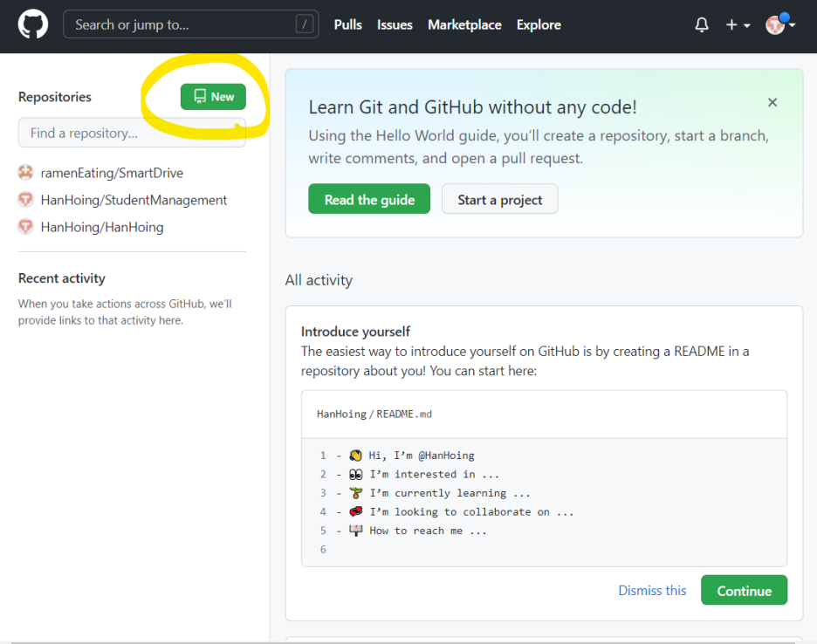Click the Dismiss this link
Viewport: 817px width, 644px height.
point(652,590)
